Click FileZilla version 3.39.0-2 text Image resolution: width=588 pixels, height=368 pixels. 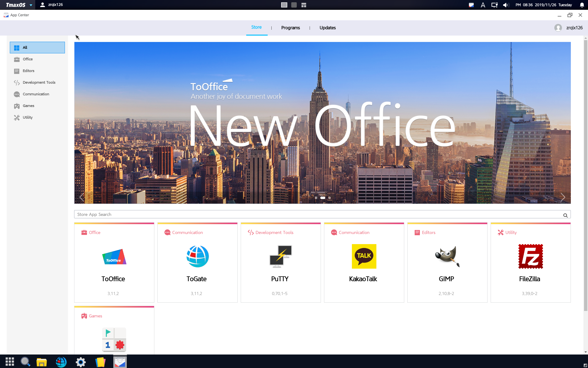click(x=530, y=293)
